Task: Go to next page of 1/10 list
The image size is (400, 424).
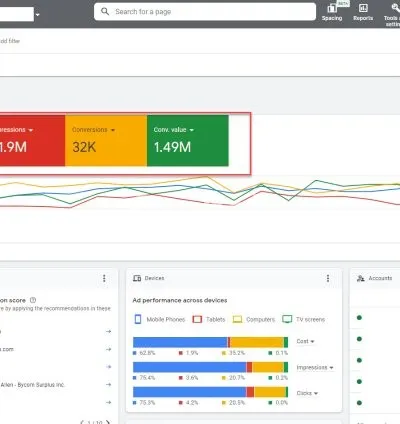Action: pyautogui.click(x=108, y=422)
